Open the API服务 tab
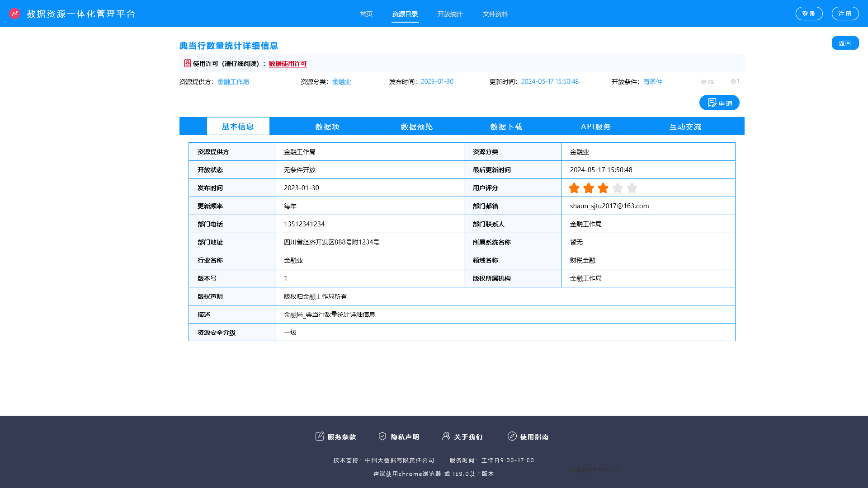 point(596,127)
